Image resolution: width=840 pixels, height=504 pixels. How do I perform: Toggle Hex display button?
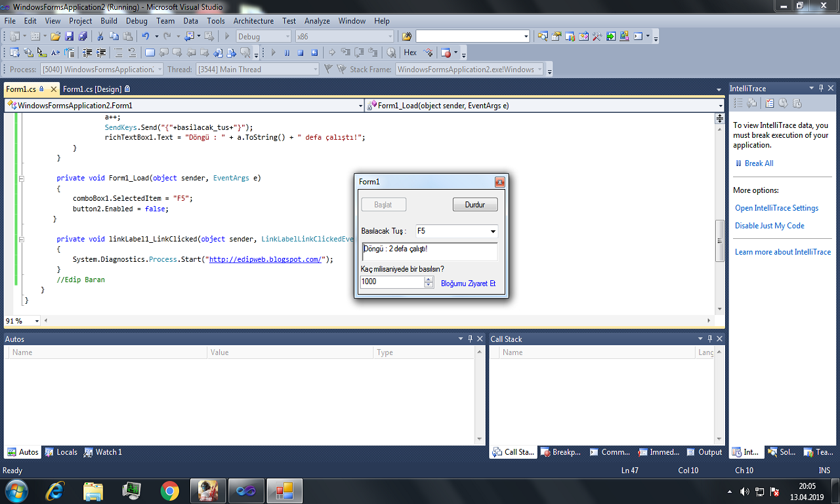(410, 52)
